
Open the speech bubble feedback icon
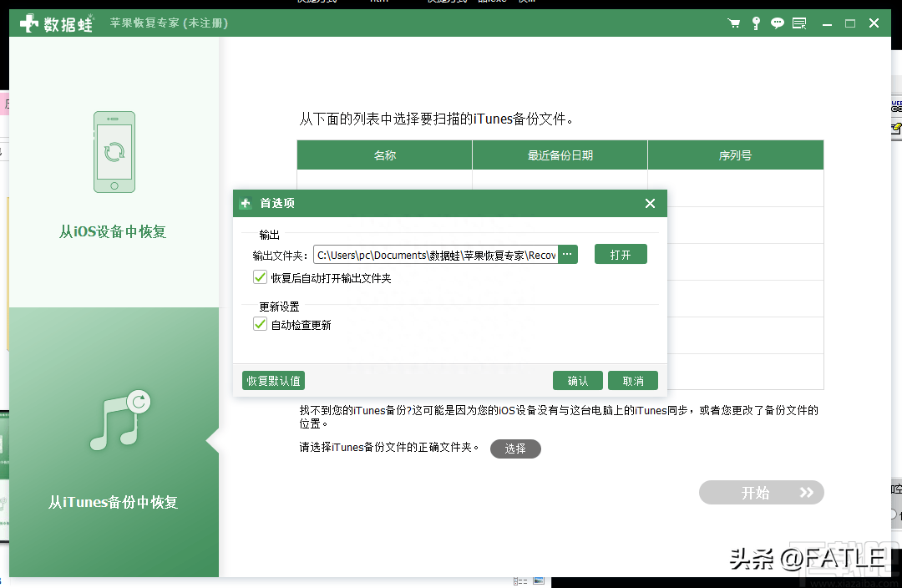click(778, 23)
